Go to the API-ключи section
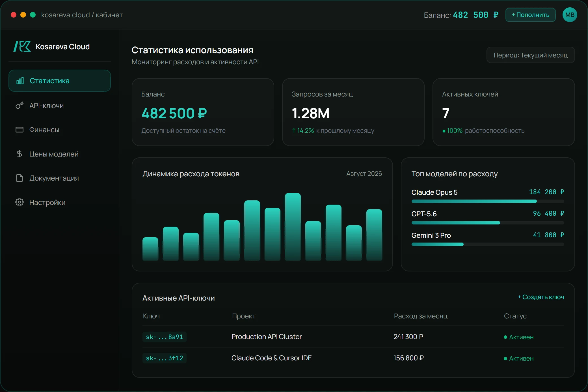Screen dimensions: 588x392 (x=60, y=106)
